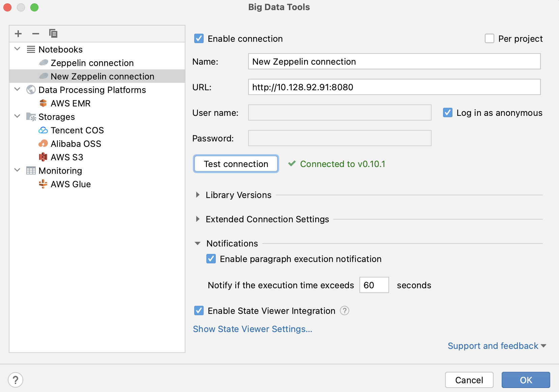
Task: Toggle Log in as anonymous checkbox
Action: pos(448,112)
